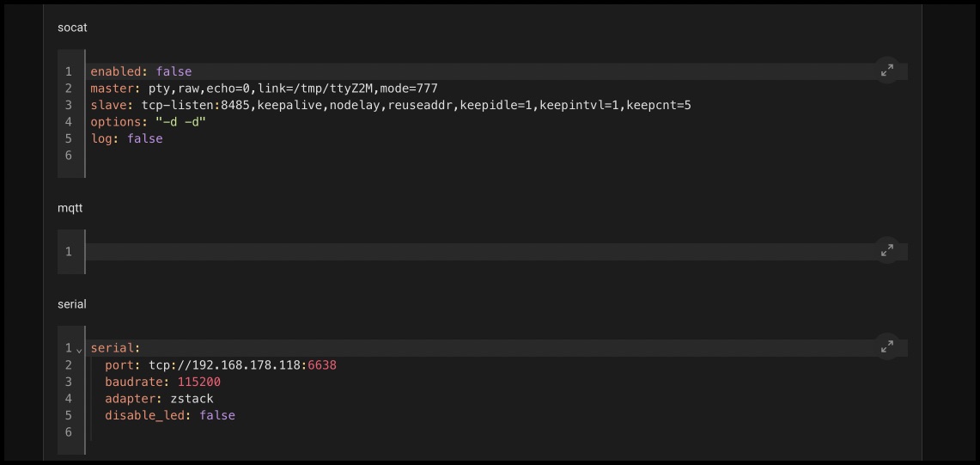
Task: Click the adapter zstack value
Action: (192, 399)
